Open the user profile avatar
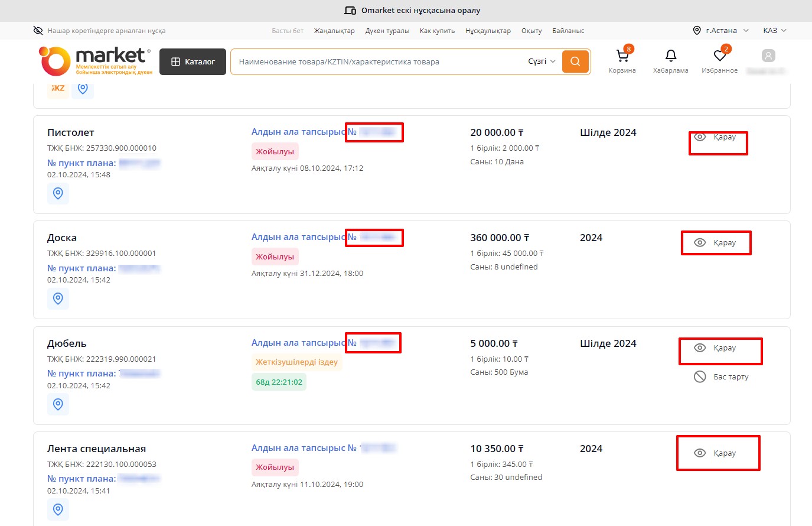Image resolution: width=812 pixels, height=526 pixels. click(x=768, y=56)
